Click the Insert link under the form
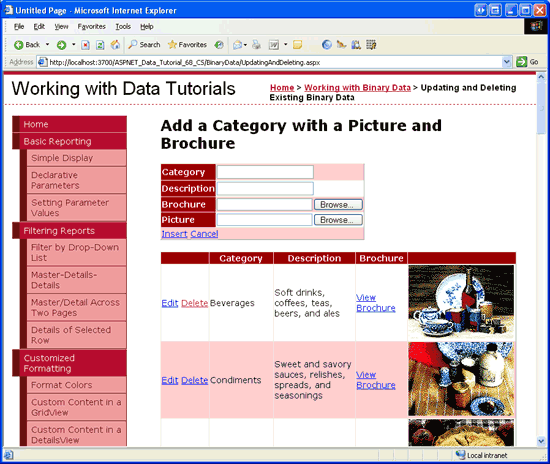Viewport: 550px width, 464px height. tap(174, 234)
